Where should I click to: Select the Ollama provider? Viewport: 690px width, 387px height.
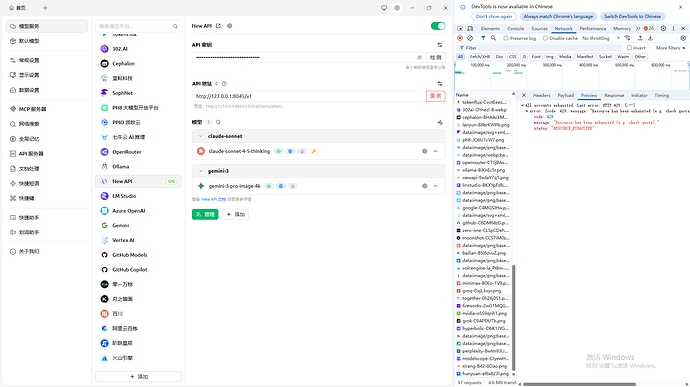pyautogui.click(x=138, y=166)
